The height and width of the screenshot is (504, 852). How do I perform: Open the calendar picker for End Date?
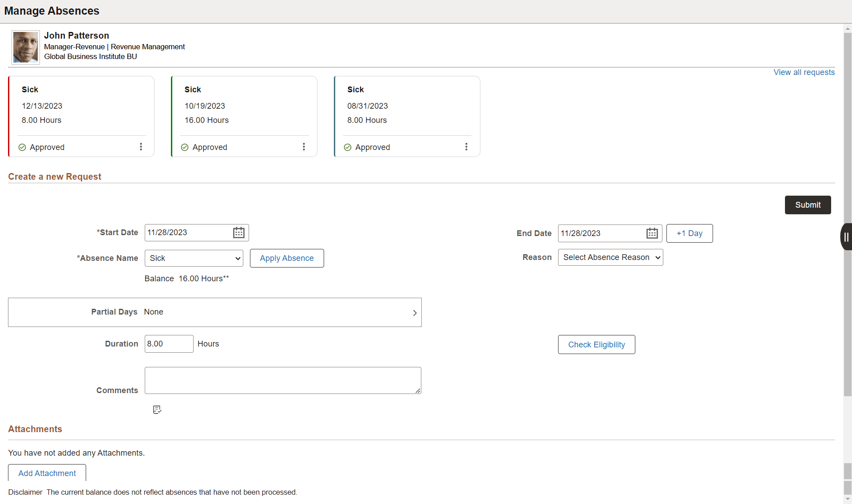point(651,233)
